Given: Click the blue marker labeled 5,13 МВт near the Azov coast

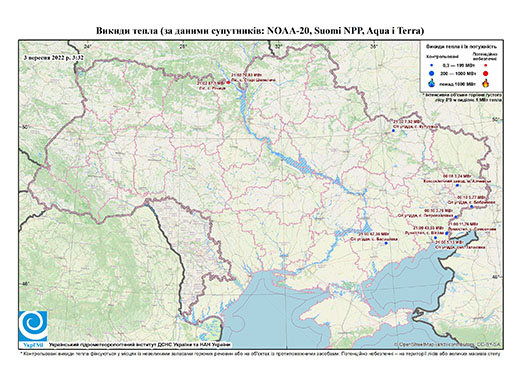Looking at the screenshot, I should [435, 238].
